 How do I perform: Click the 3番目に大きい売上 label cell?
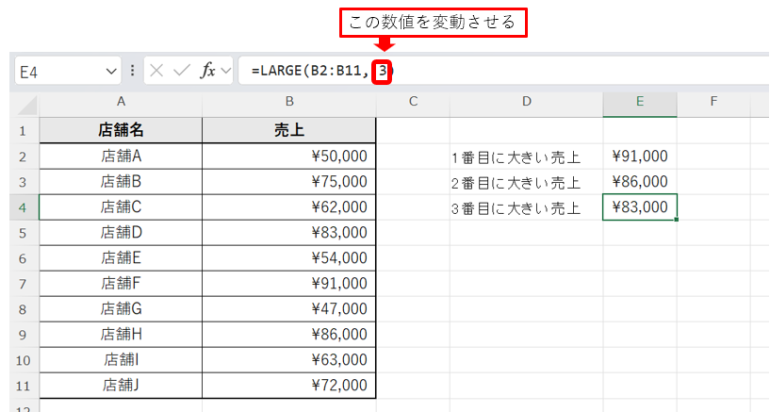526,208
